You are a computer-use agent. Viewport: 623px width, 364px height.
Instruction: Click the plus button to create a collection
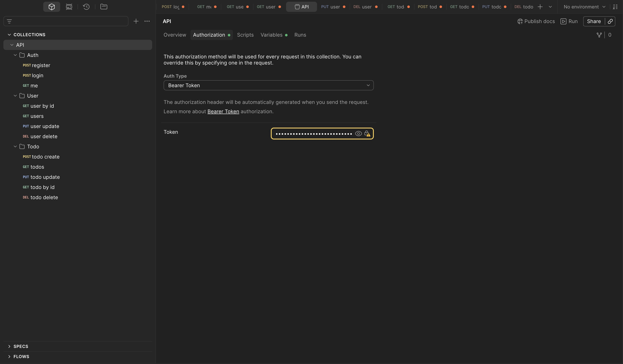click(x=136, y=21)
